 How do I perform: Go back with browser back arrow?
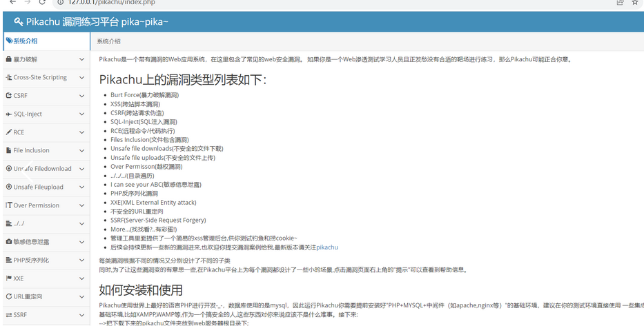[12, 2]
